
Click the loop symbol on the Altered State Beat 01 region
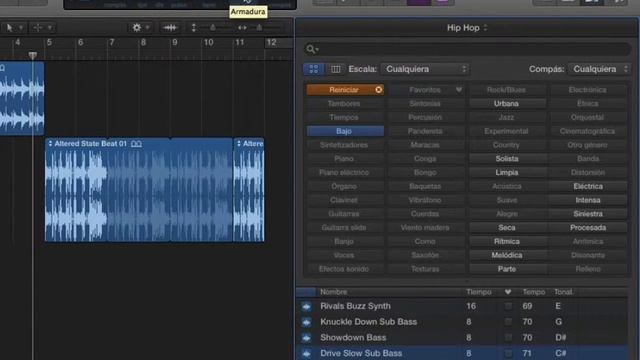click(x=136, y=144)
